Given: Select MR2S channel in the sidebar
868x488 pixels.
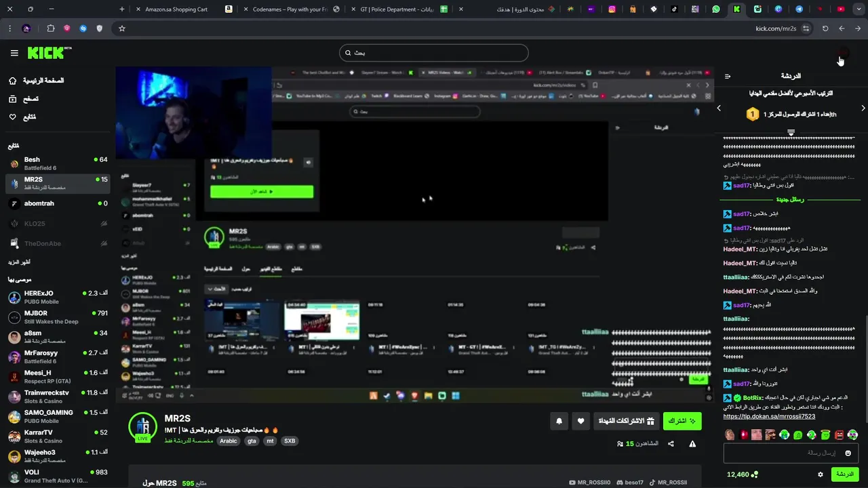Looking at the screenshot, I should coord(58,183).
